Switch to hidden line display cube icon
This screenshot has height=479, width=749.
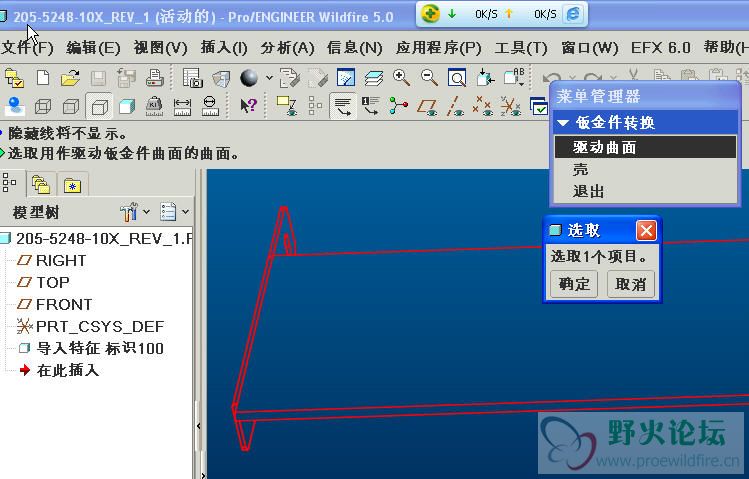(71, 106)
